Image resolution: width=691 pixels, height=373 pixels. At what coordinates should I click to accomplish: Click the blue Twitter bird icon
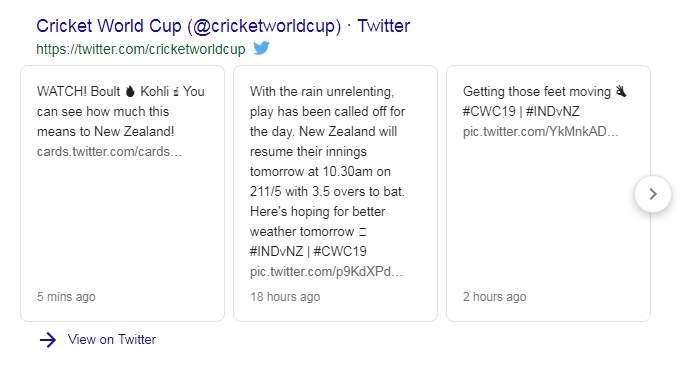click(261, 48)
